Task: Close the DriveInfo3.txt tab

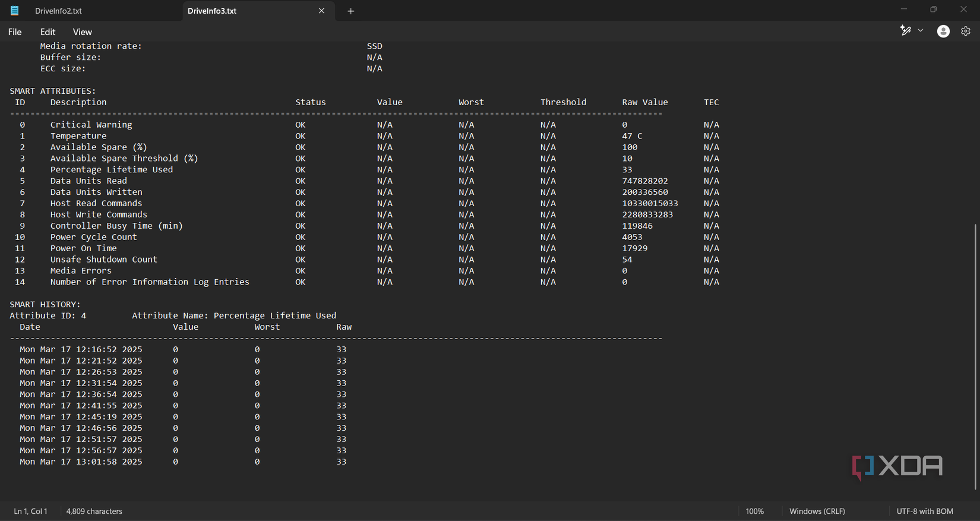Action: pyautogui.click(x=321, y=11)
